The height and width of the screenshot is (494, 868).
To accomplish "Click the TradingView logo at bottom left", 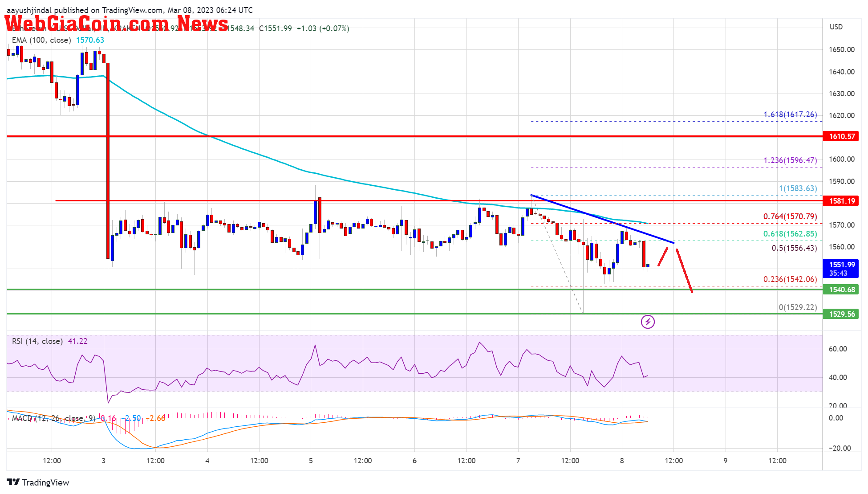I will [38, 482].
